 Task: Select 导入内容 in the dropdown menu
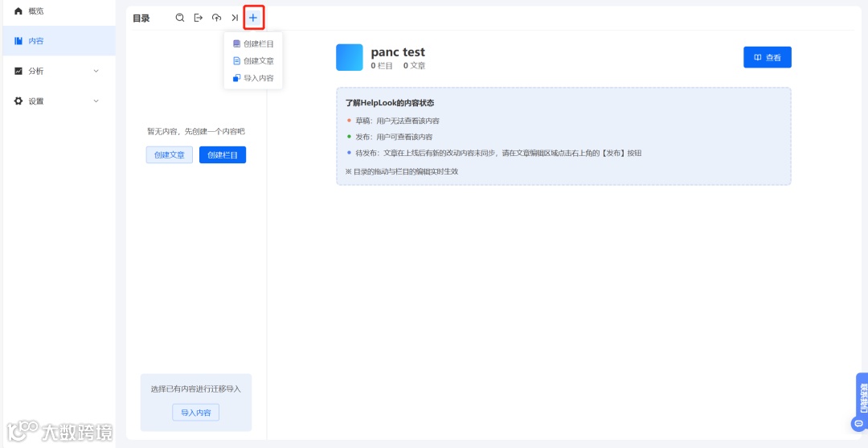pos(253,78)
